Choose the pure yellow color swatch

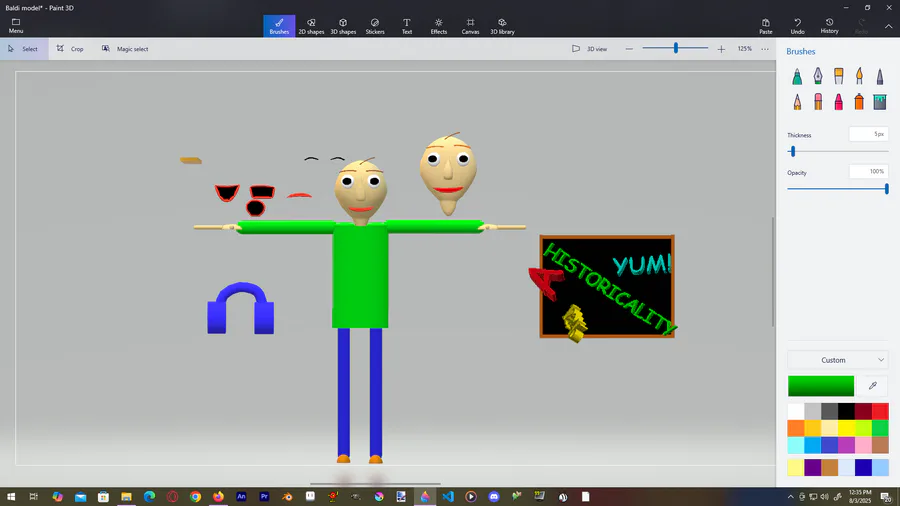846,428
